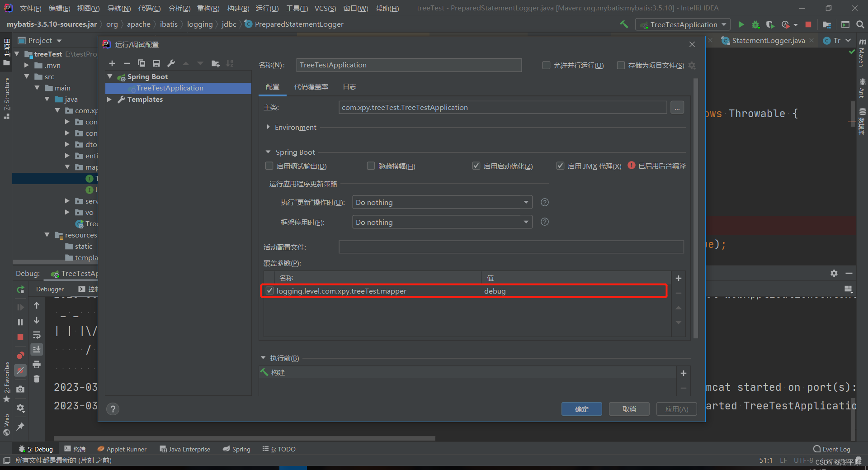Copy configuration icon in dialog toolbar
Screen dimensions: 868x470
pos(142,63)
